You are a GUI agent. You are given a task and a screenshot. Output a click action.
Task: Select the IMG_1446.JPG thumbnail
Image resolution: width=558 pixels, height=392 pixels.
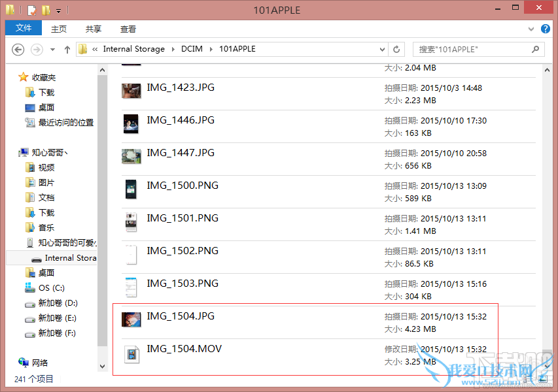coord(131,123)
